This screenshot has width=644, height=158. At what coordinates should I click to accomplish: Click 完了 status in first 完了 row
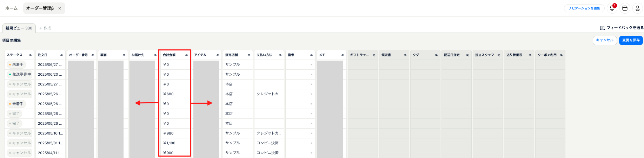click(14, 114)
